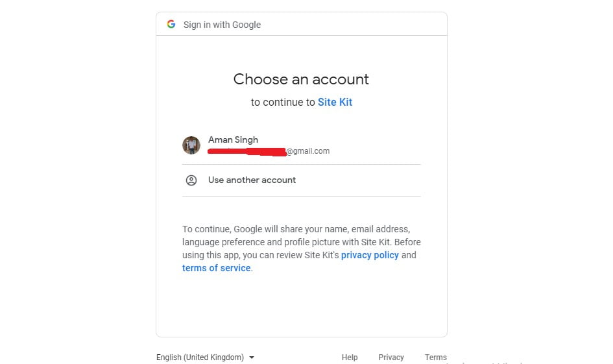Expand the language dropdown arrow
Image resolution: width=613 pixels, height=364 pixels.
[252, 358]
